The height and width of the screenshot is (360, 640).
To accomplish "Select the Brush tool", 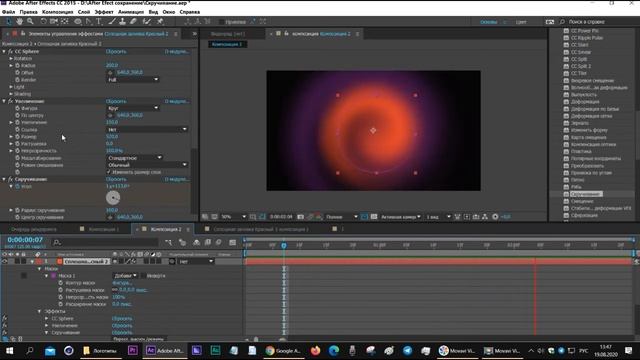I will (x=112, y=21).
